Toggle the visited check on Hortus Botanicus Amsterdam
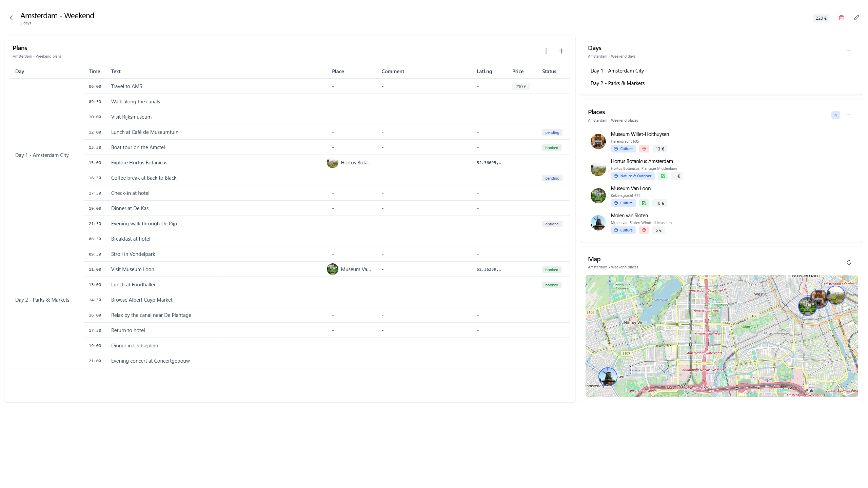This screenshot has height=488, width=868. [x=663, y=176]
